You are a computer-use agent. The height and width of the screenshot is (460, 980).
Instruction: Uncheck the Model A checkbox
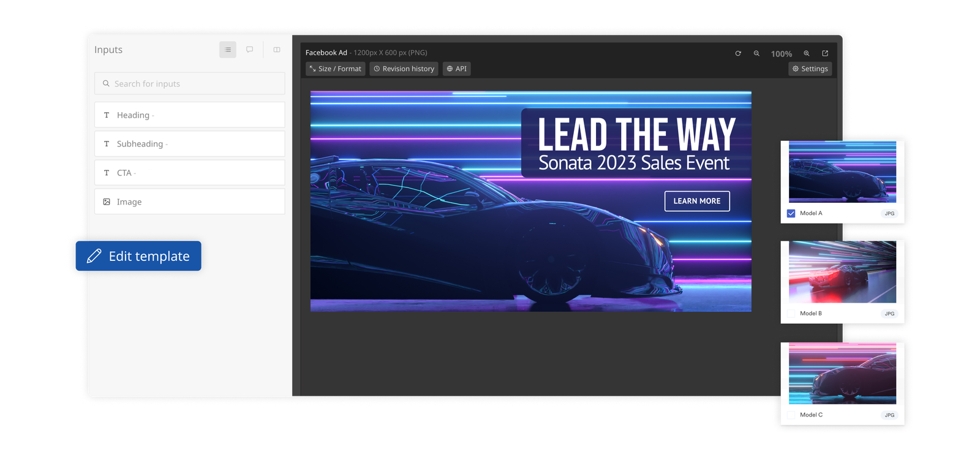[x=791, y=213]
